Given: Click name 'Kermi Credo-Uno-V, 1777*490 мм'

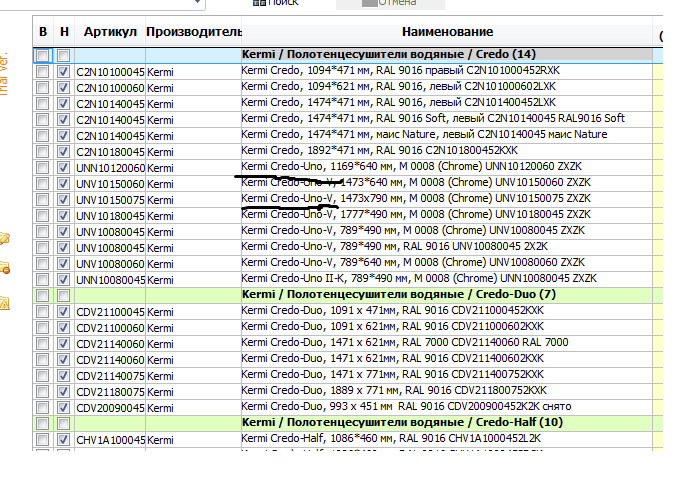Looking at the screenshot, I should pyautogui.click(x=416, y=214).
